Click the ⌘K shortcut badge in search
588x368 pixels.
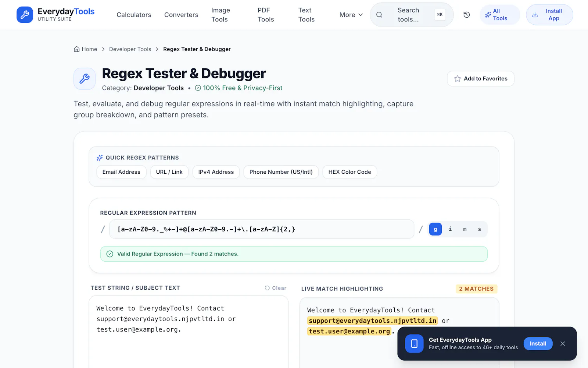pos(440,15)
